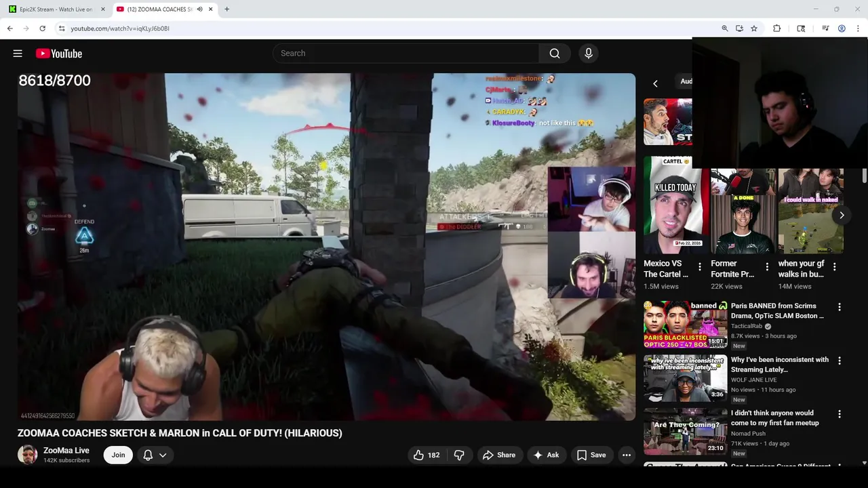Viewport: 868px width, 488px height.
Task: Visit the ZooMaa Live channel name link
Action: coord(66,450)
